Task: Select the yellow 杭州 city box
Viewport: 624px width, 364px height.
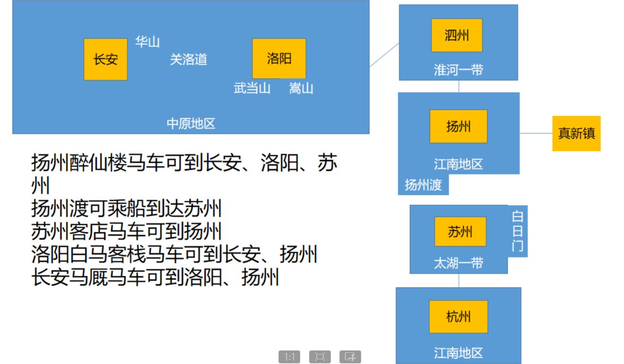Action: [x=458, y=317]
